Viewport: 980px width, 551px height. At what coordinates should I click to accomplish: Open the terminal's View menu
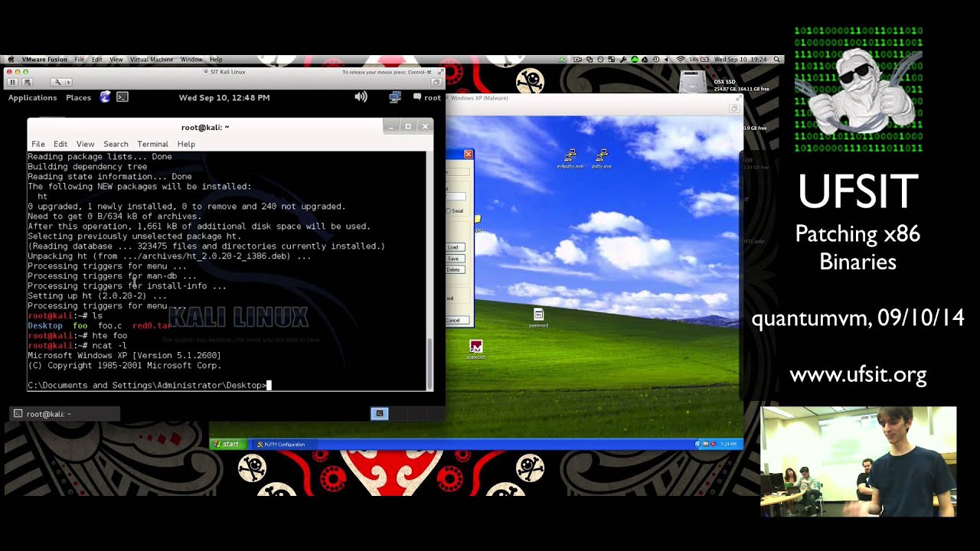point(85,144)
